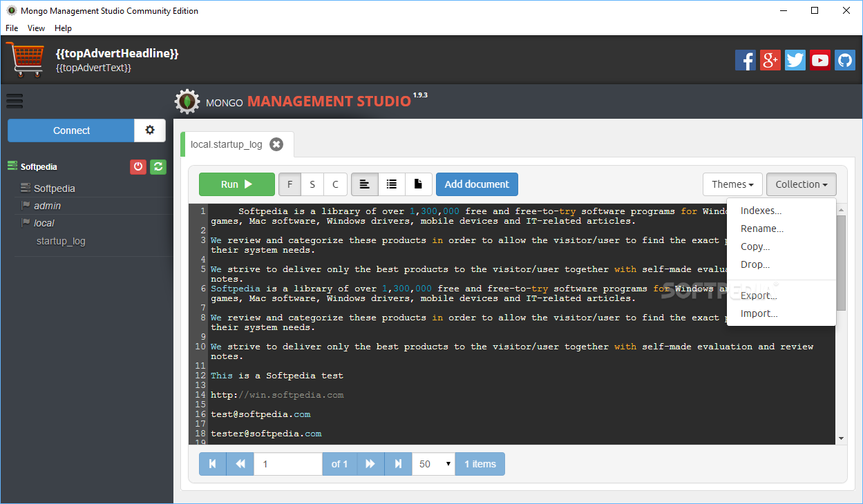Expand the admin database
The width and height of the screenshot is (863, 504).
pyautogui.click(x=47, y=206)
